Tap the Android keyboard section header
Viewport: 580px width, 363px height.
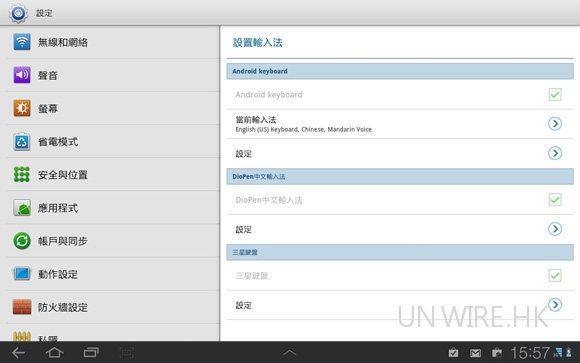[x=400, y=71]
